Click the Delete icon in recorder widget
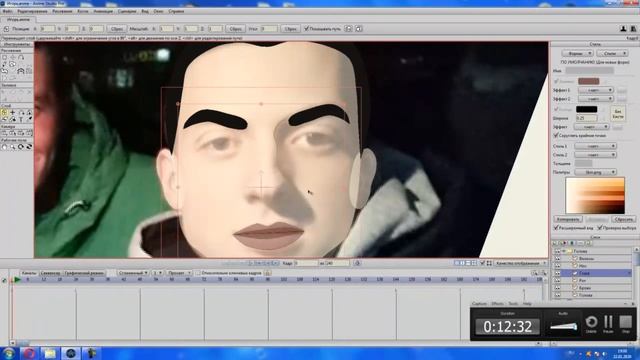The image size is (640, 360). pyautogui.click(x=591, y=322)
